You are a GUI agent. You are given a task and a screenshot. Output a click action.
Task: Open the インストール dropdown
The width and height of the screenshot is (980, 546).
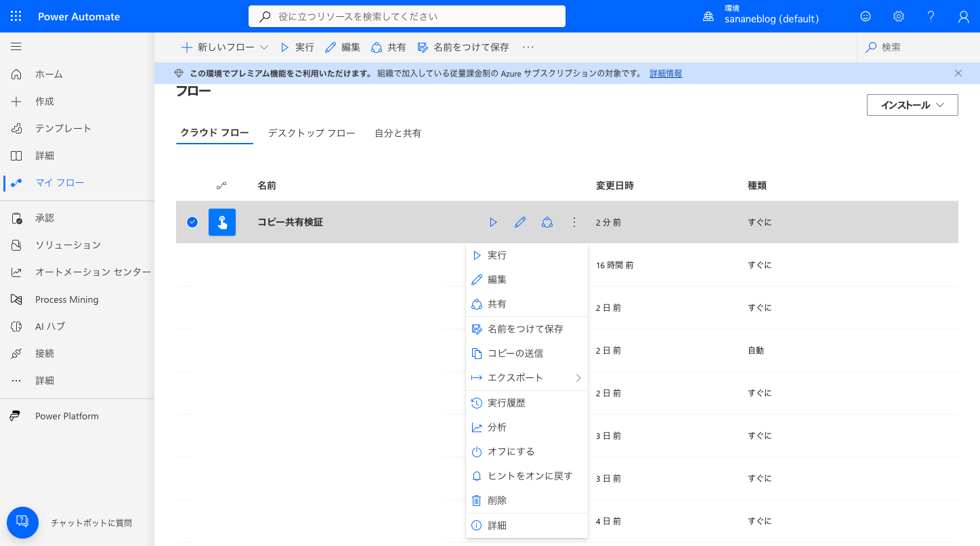tap(912, 105)
